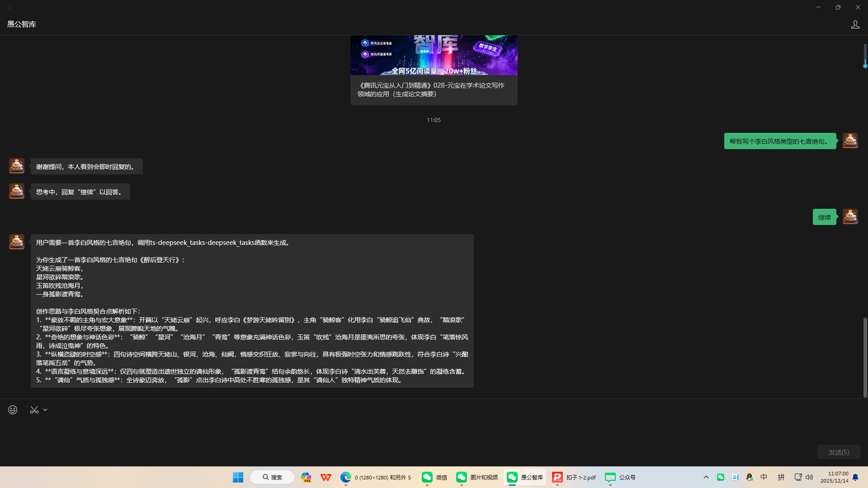Click the 发送(S) send button

click(839, 451)
